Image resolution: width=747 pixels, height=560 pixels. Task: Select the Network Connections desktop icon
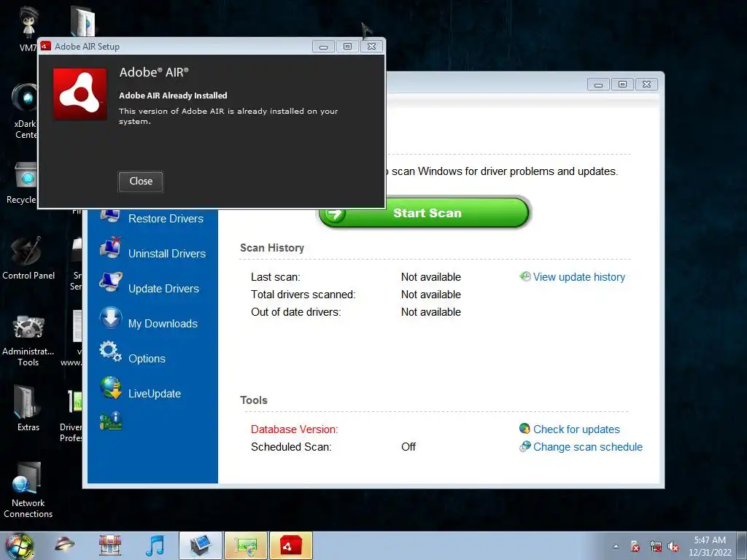coord(28,490)
